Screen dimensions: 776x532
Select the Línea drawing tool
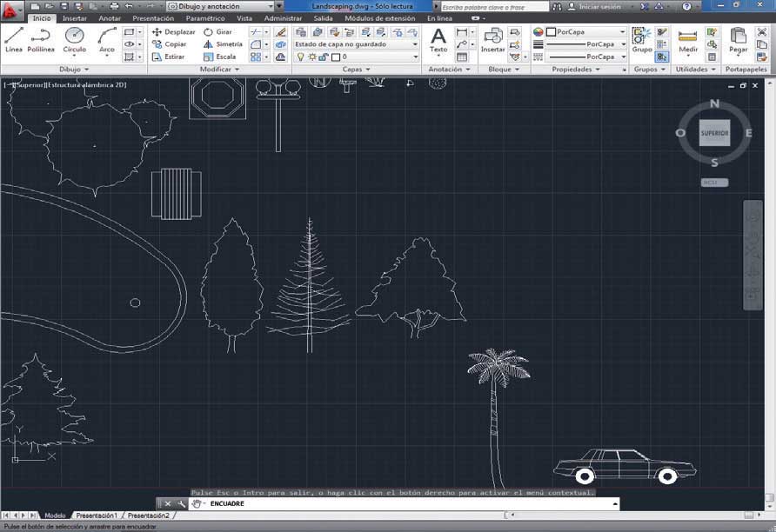click(14, 40)
